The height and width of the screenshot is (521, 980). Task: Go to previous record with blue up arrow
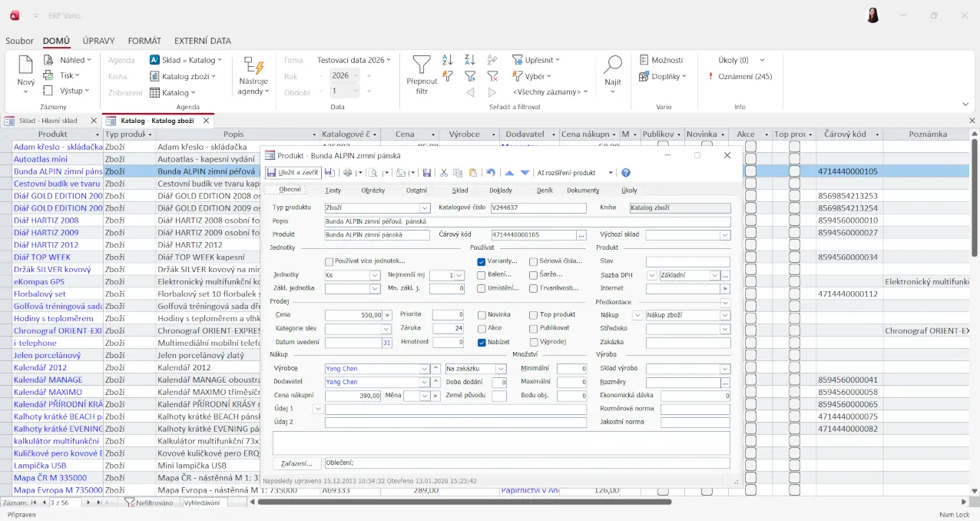[509, 173]
